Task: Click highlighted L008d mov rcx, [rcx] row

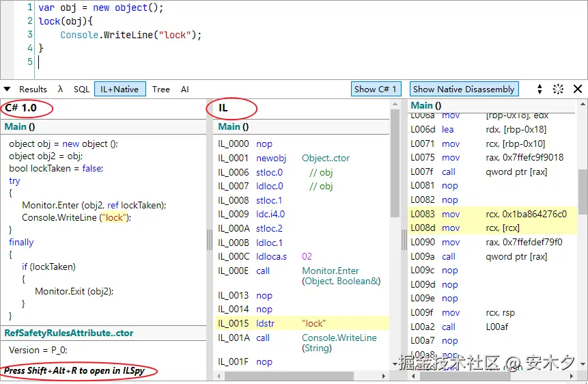Action: click(x=492, y=228)
